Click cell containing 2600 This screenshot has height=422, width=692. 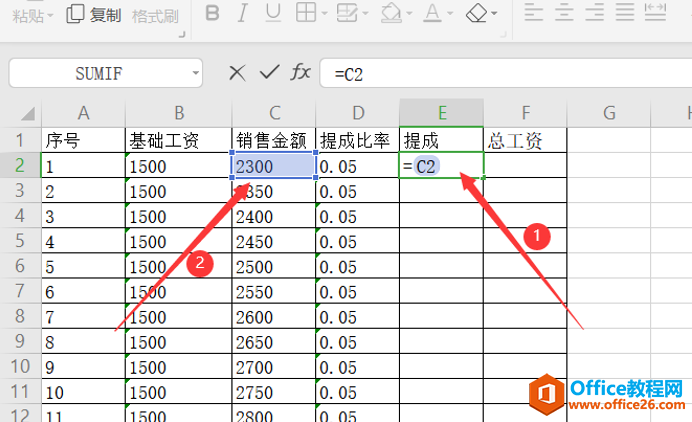point(274,316)
